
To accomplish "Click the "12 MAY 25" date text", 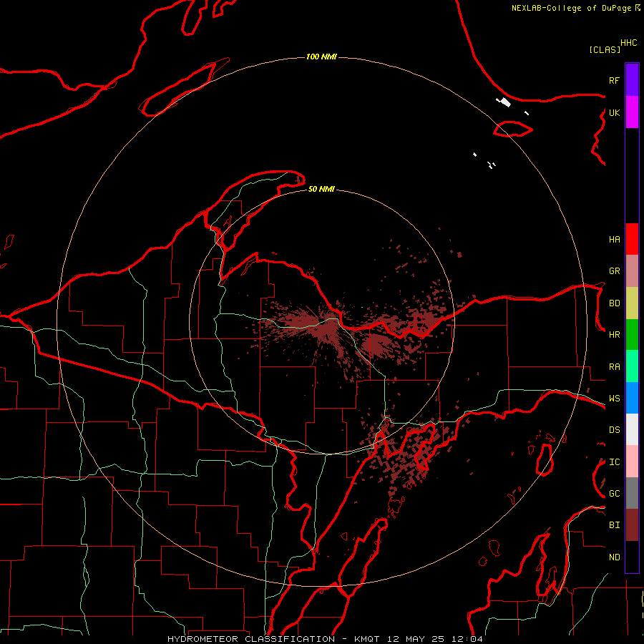I will click(x=416, y=639).
